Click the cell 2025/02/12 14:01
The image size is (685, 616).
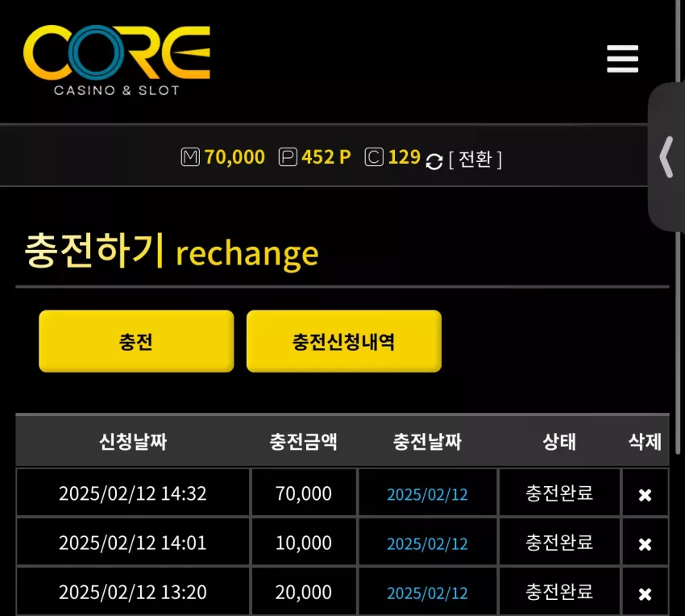(x=133, y=543)
